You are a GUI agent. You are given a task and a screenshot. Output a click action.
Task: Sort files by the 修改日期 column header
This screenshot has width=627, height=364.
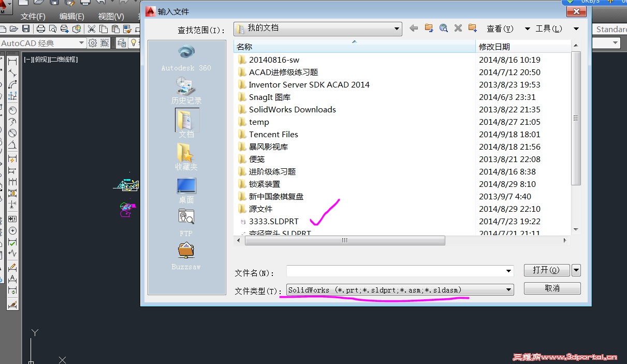tap(523, 47)
